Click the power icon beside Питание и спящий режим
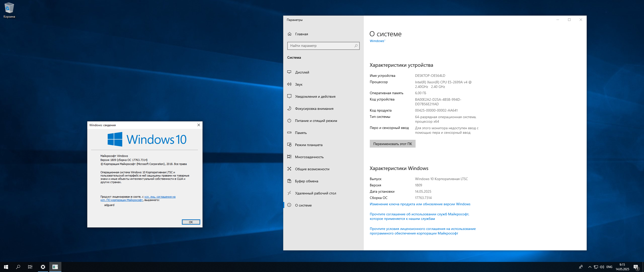The width and height of the screenshot is (644, 272). point(289,120)
